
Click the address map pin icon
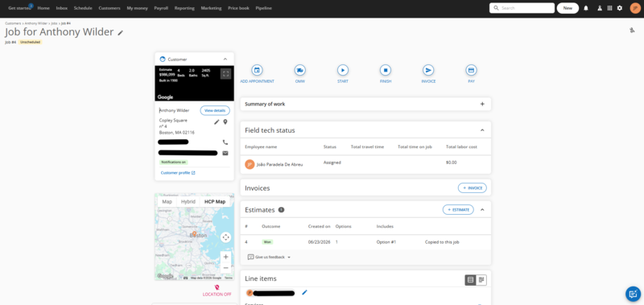[x=225, y=122]
